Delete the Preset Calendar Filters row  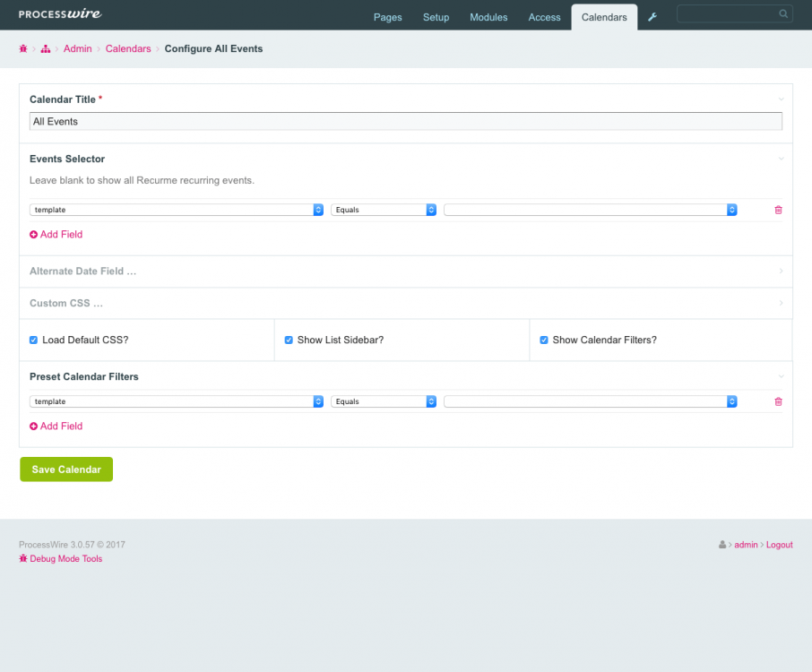coord(778,401)
